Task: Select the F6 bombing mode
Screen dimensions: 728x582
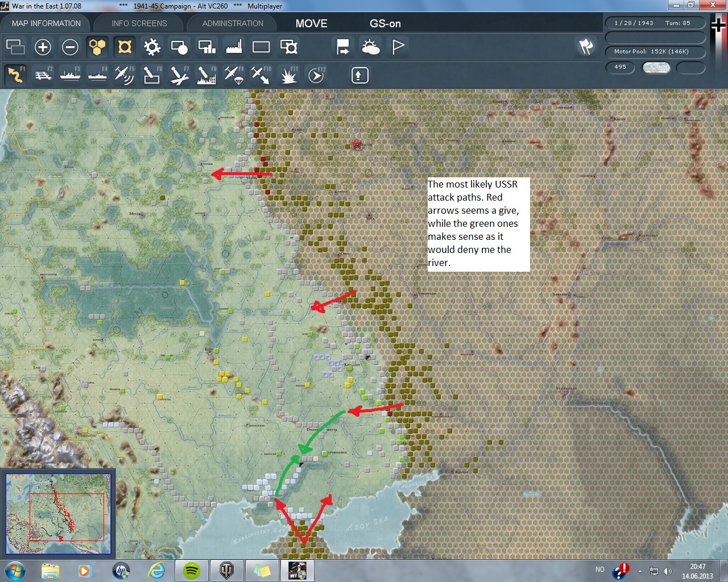Action: pyautogui.click(x=152, y=74)
